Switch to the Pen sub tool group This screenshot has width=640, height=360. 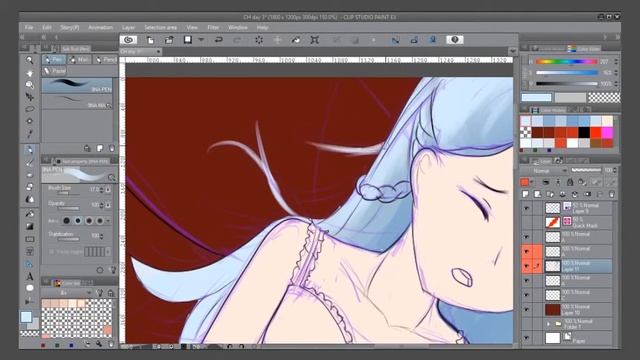54,60
